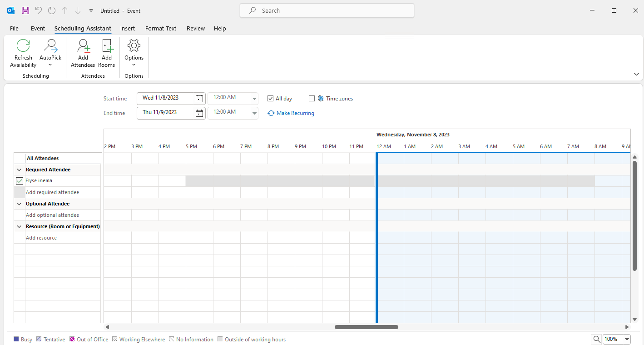Click the Start time date field
This screenshot has width=644, height=345.
click(x=166, y=98)
